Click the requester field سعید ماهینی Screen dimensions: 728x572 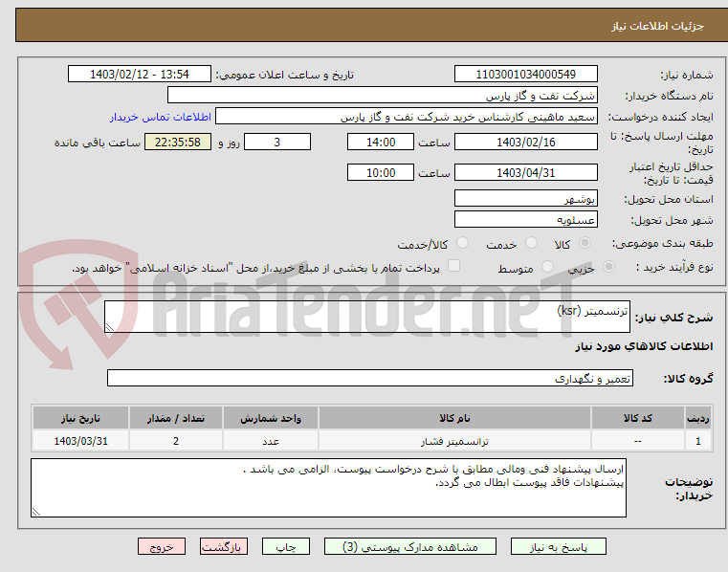(407, 116)
